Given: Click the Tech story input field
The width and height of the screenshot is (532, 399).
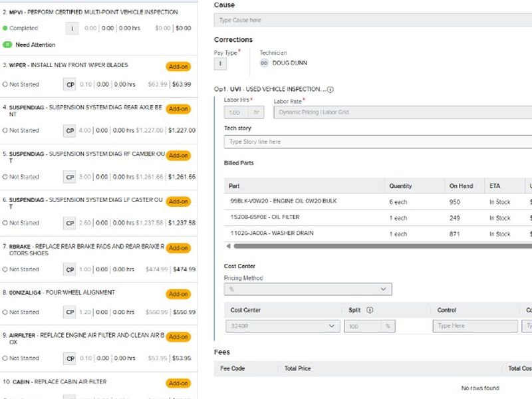Looking at the screenshot, I should tap(378, 142).
